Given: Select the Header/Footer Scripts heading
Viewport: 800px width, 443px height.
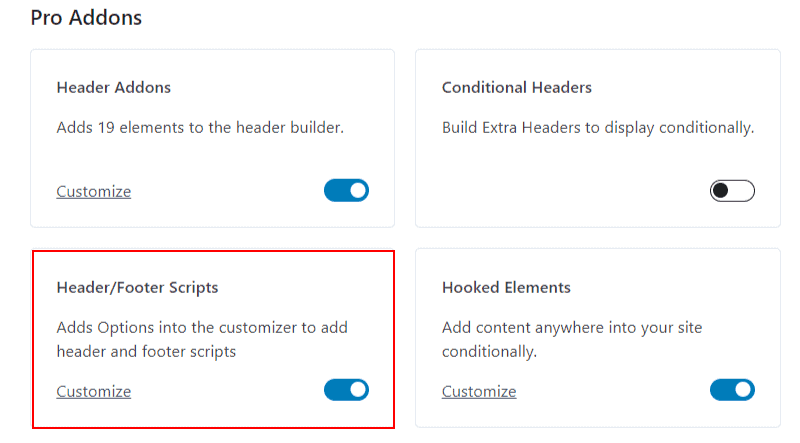Looking at the screenshot, I should coord(137,287).
